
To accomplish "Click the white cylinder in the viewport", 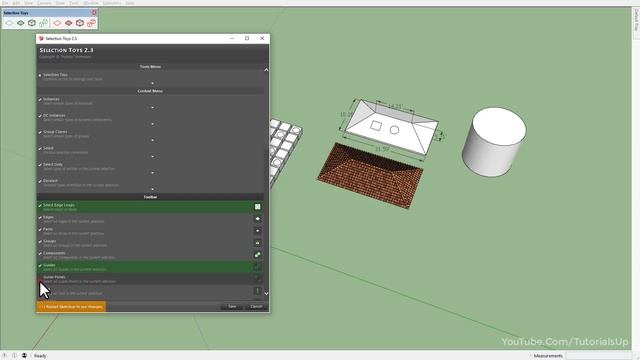I will (x=494, y=142).
